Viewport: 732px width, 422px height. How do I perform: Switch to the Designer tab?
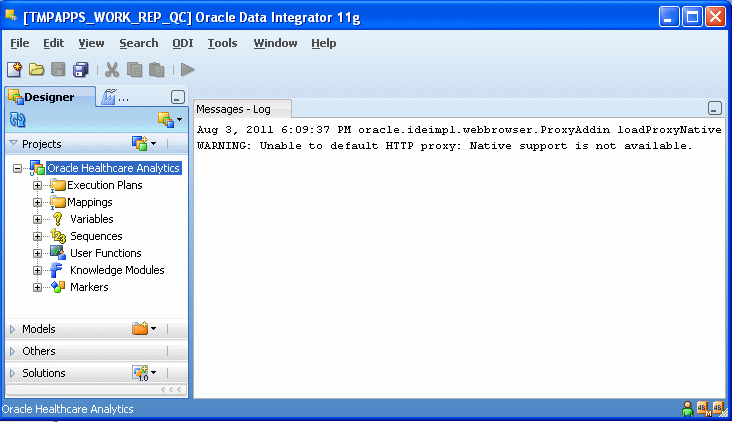tap(49, 97)
